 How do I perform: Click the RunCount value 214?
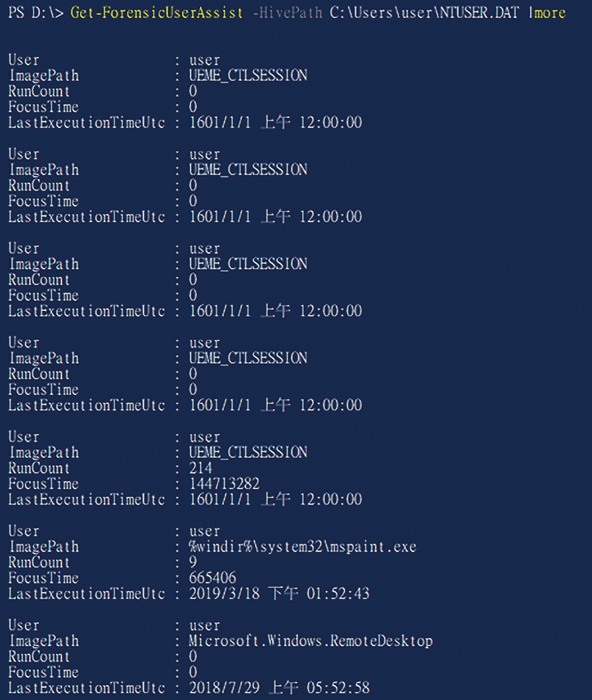[200, 468]
